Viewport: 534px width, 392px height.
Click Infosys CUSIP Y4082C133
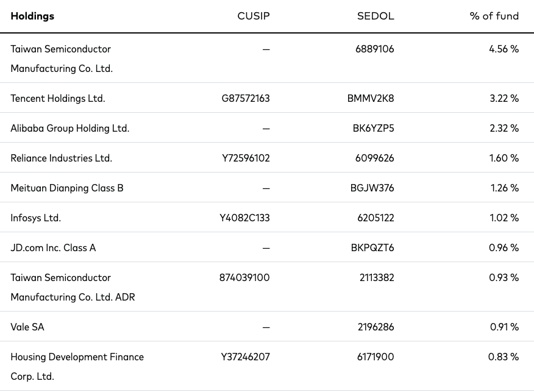click(246, 218)
